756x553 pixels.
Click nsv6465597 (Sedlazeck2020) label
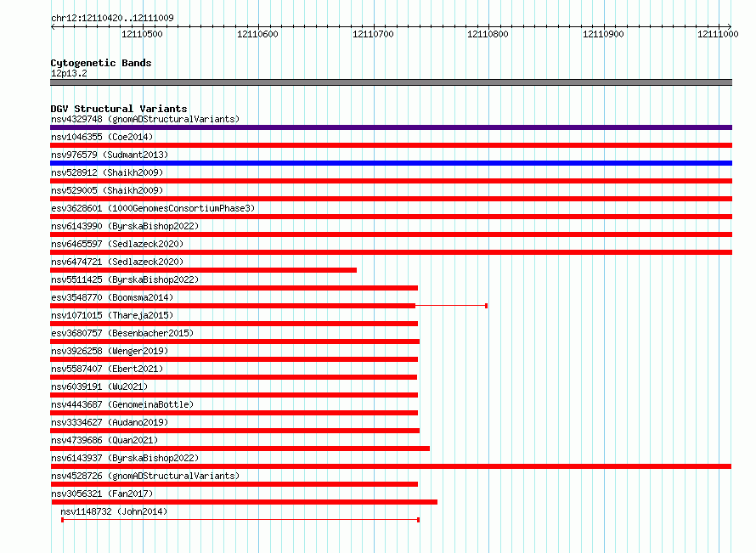point(117,244)
